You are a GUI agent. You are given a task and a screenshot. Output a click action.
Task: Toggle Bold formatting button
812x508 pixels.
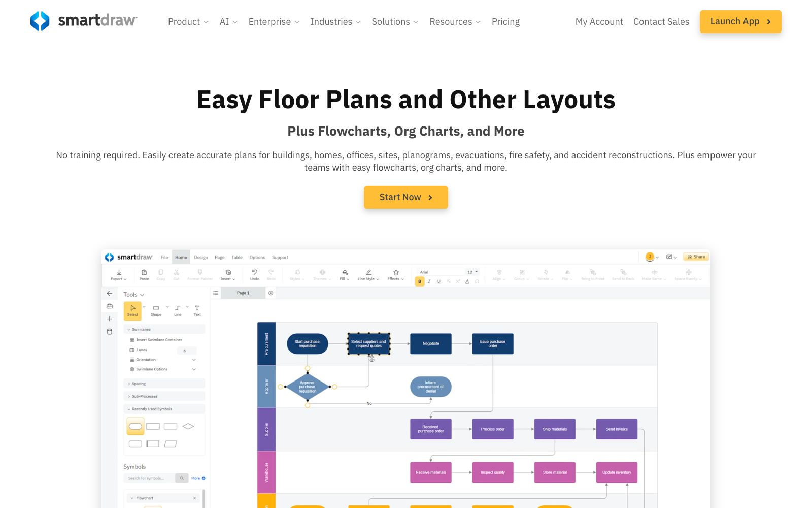[x=420, y=281]
